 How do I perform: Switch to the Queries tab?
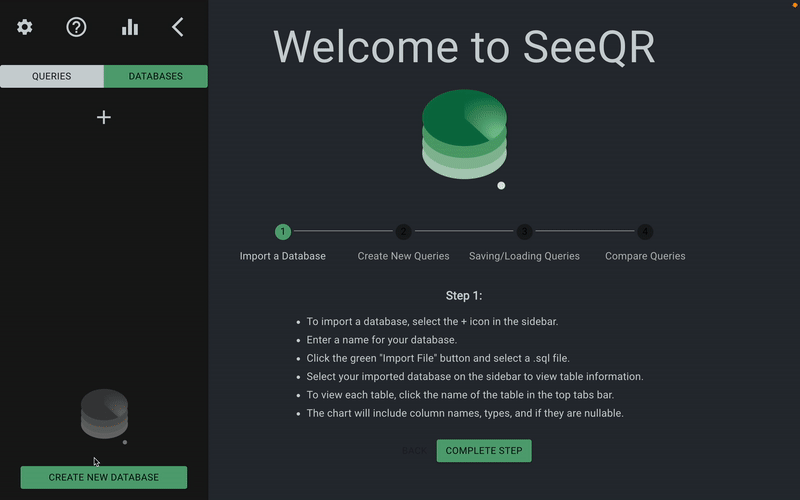(52, 76)
